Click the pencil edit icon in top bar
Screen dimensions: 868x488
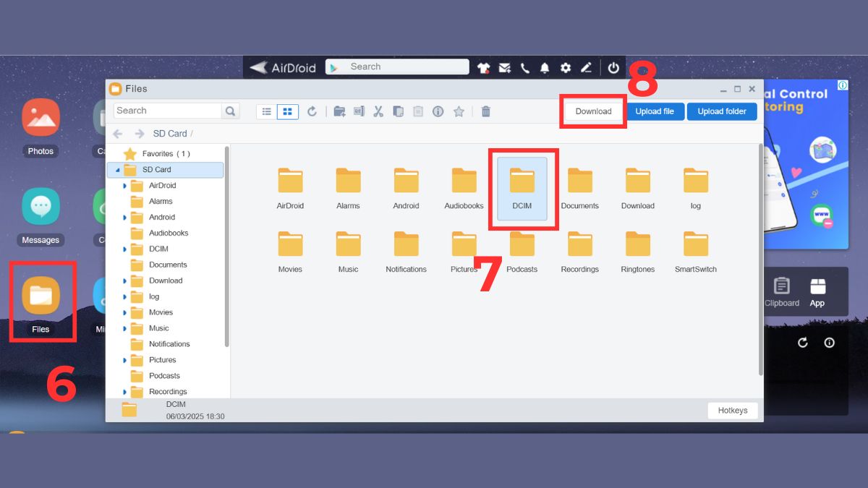[x=586, y=68]
